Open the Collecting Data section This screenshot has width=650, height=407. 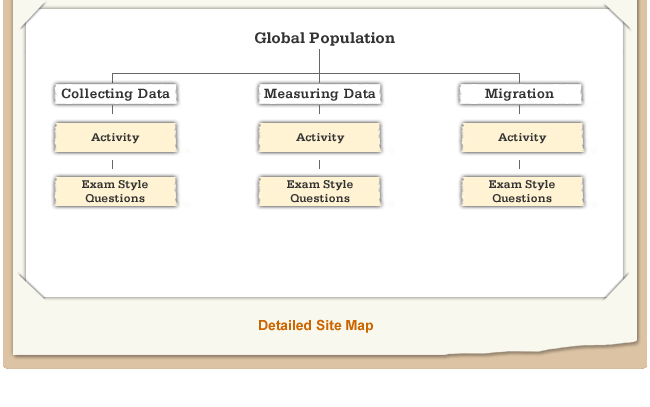pos(115,94)
